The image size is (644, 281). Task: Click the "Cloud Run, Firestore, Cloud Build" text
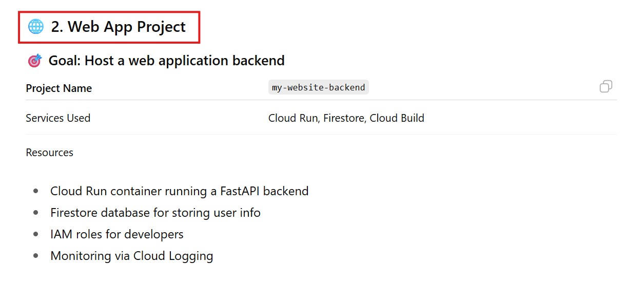pyautogui.click(x=346, y=118)
